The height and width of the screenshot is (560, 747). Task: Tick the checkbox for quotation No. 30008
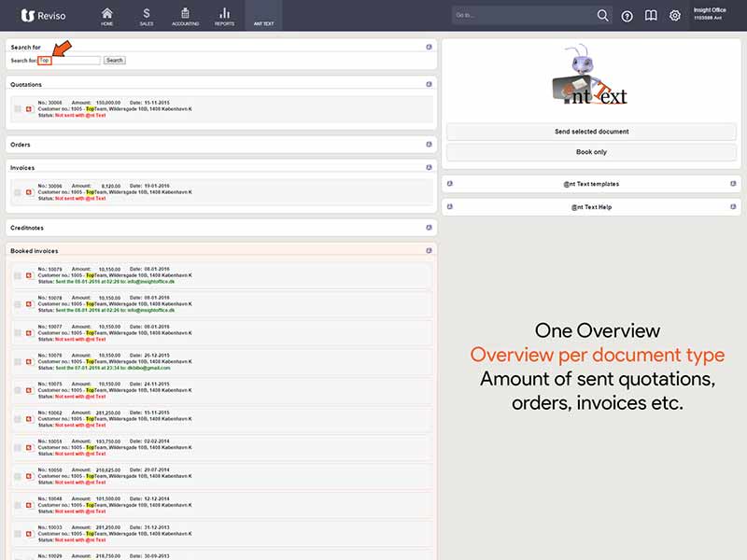(x=18, y=109)
